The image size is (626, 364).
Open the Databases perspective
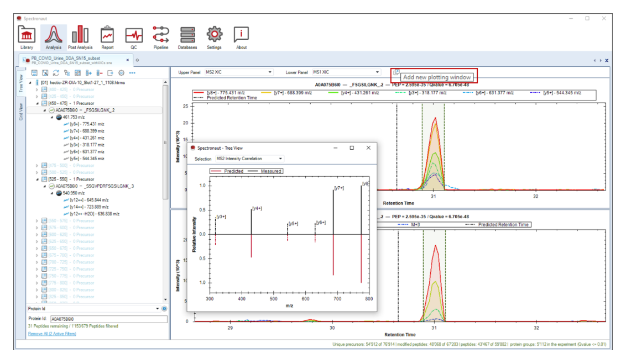[x=187, y=38]
